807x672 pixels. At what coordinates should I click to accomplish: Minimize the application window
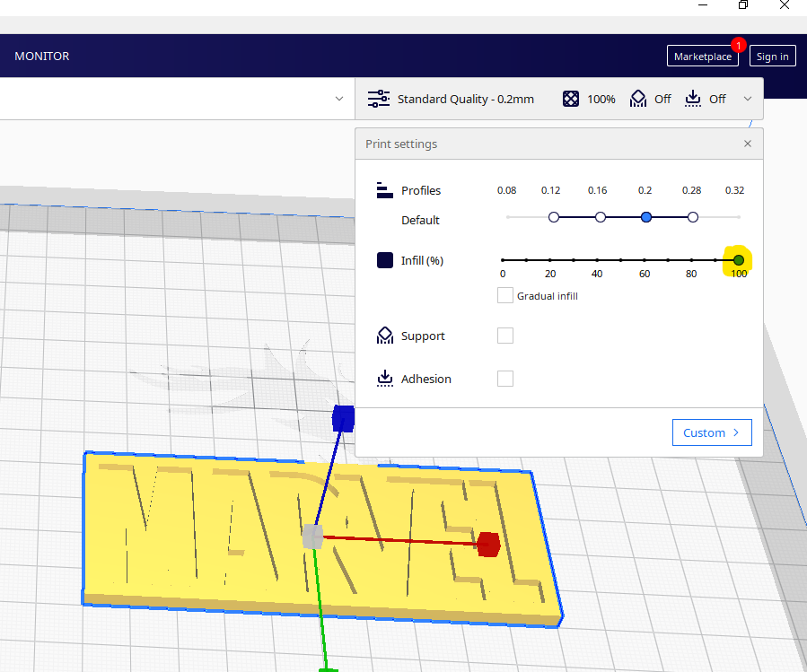pyautogui.click(x=703, y=5)
